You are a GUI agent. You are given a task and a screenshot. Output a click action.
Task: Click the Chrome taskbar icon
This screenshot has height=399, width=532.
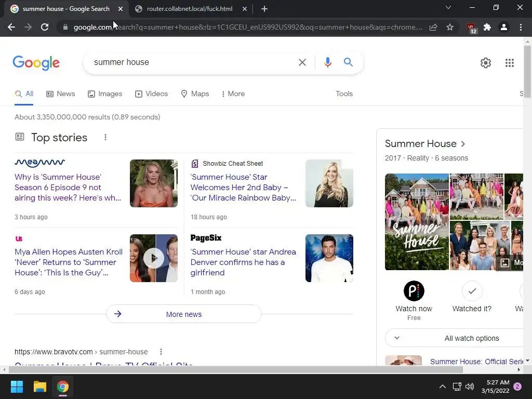point(63,387)
